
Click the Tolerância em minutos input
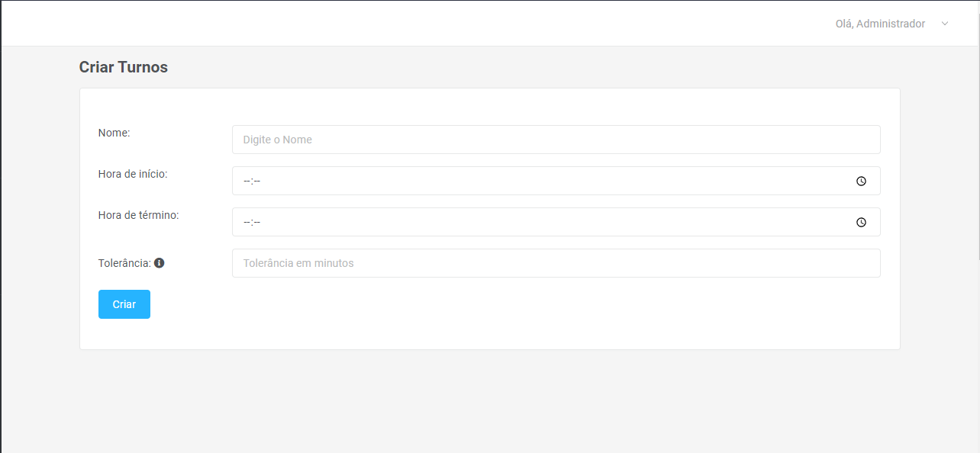point(556,263)
